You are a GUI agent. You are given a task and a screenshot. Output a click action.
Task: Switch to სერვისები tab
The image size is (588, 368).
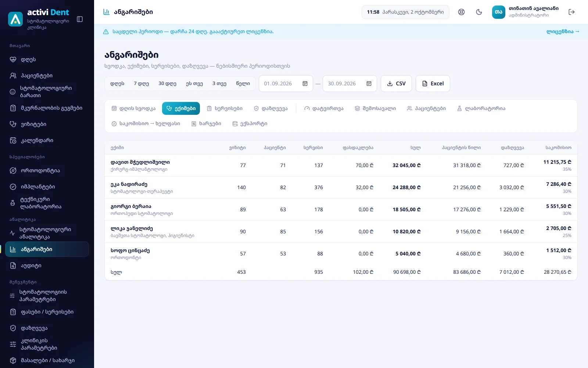[225, 109]
